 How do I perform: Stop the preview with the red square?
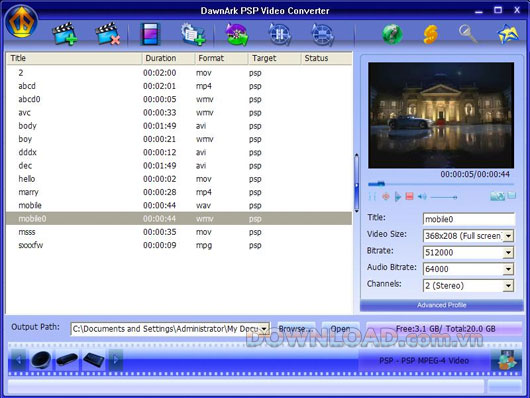(409, 196)
